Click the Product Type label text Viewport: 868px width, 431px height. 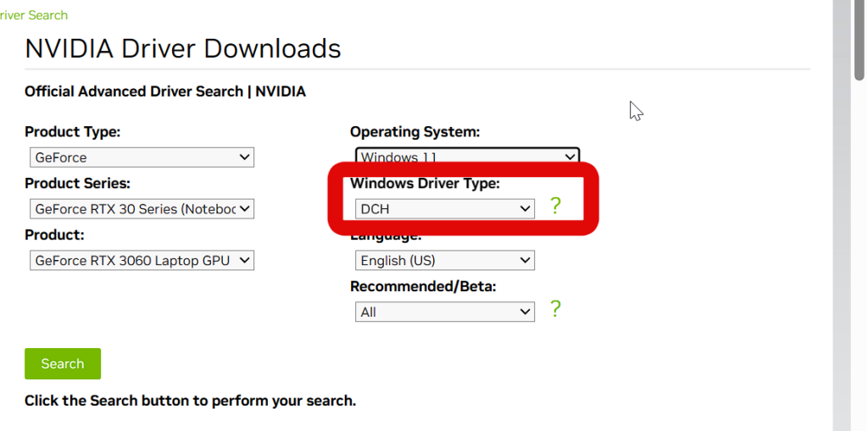coord(73,132)
